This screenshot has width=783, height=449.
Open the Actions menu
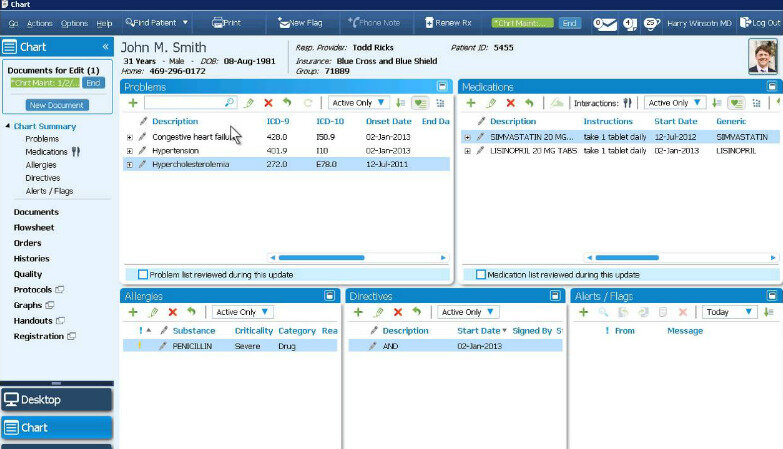(40, 22)
